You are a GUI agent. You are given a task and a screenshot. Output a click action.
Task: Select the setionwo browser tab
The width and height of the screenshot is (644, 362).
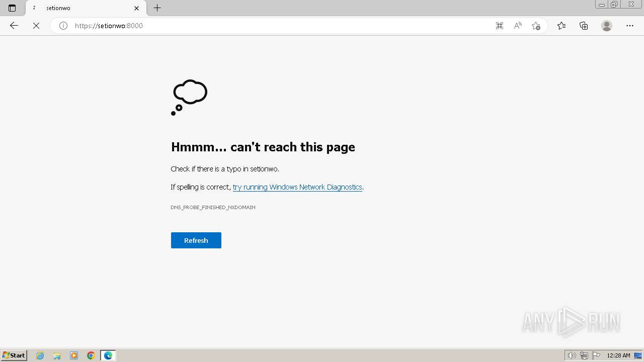86,8
